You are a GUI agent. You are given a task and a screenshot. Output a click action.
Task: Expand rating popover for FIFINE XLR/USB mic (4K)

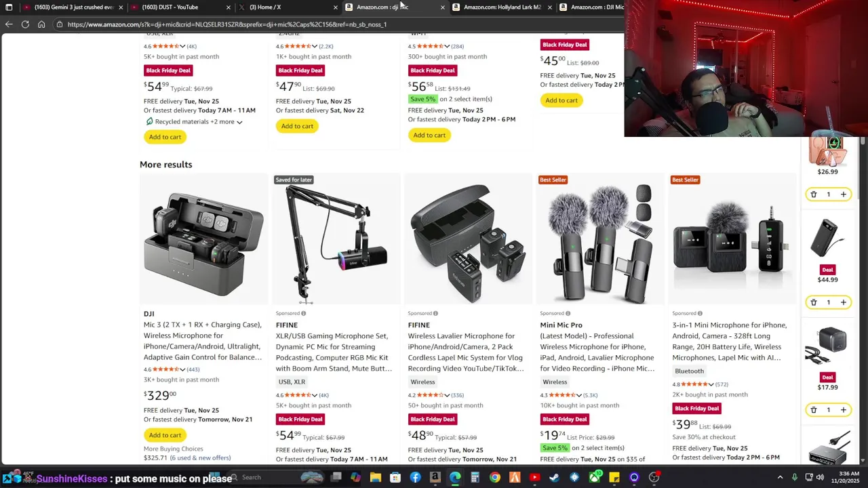[315, 395]
